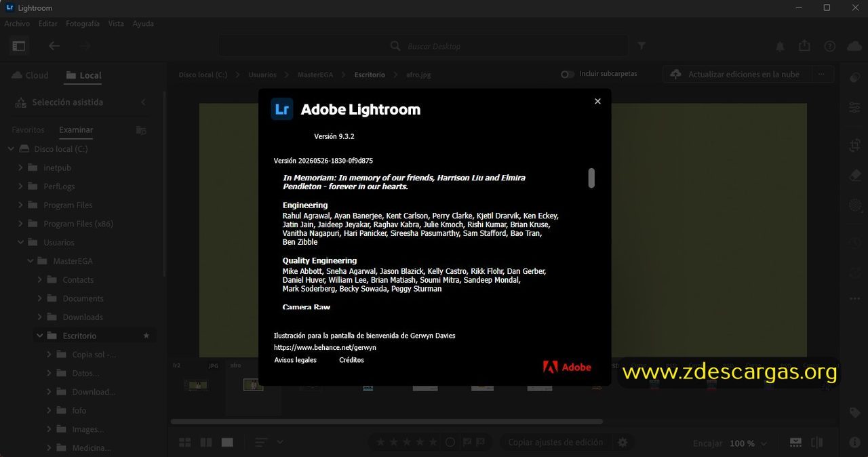Open the Vista menu
This screenshot has width=868, height=457.
click(116, 24)
